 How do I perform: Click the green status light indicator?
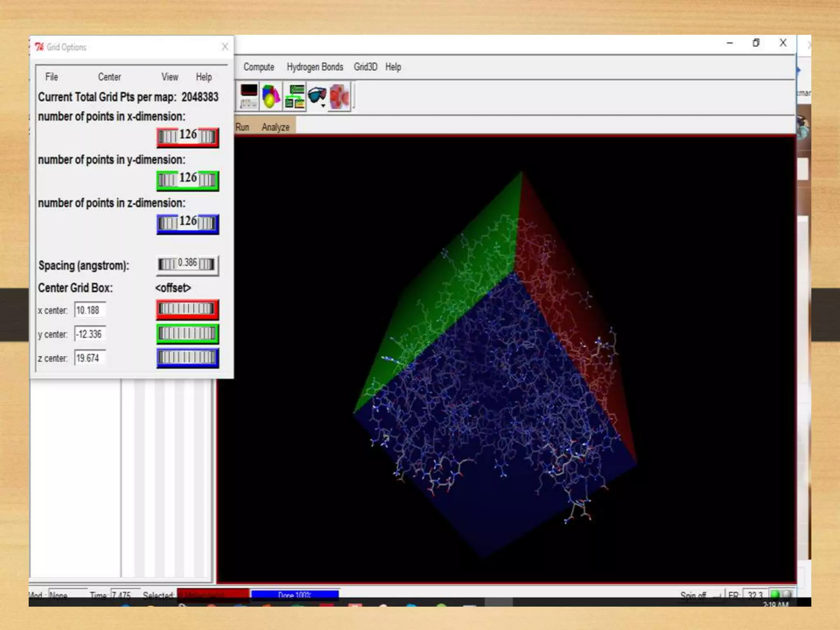775,594
